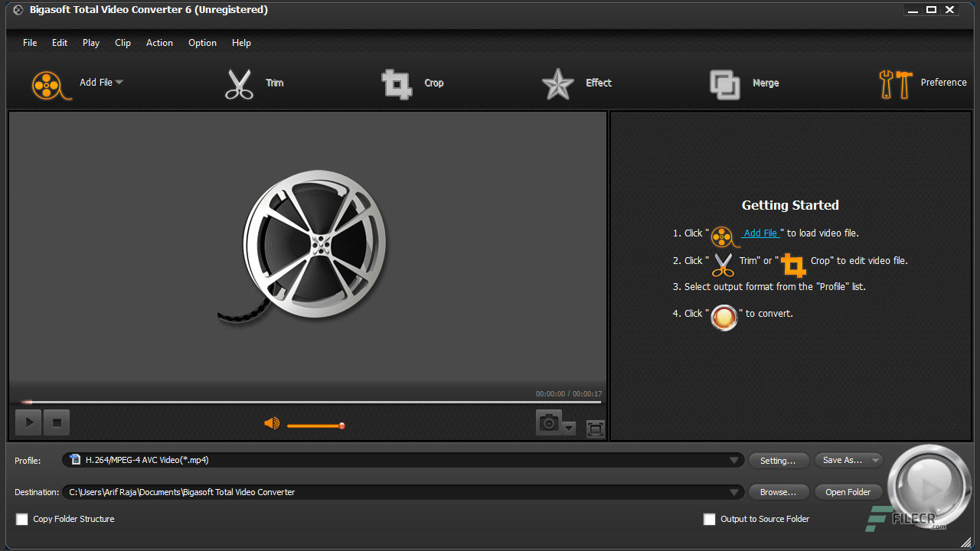This screenshot has height=551, width=980.
Task: Open the Effect star tool
Action: [x=557, y=84]
